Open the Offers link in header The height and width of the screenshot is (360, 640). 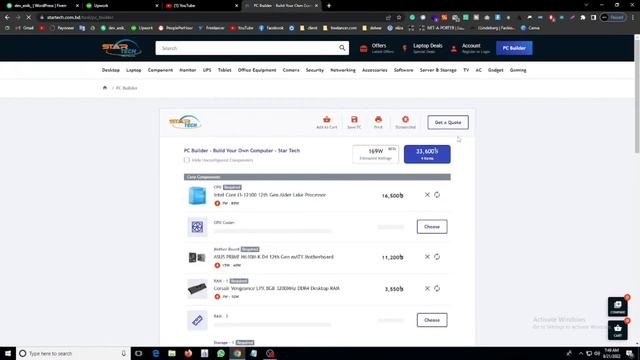click(377, 48)
